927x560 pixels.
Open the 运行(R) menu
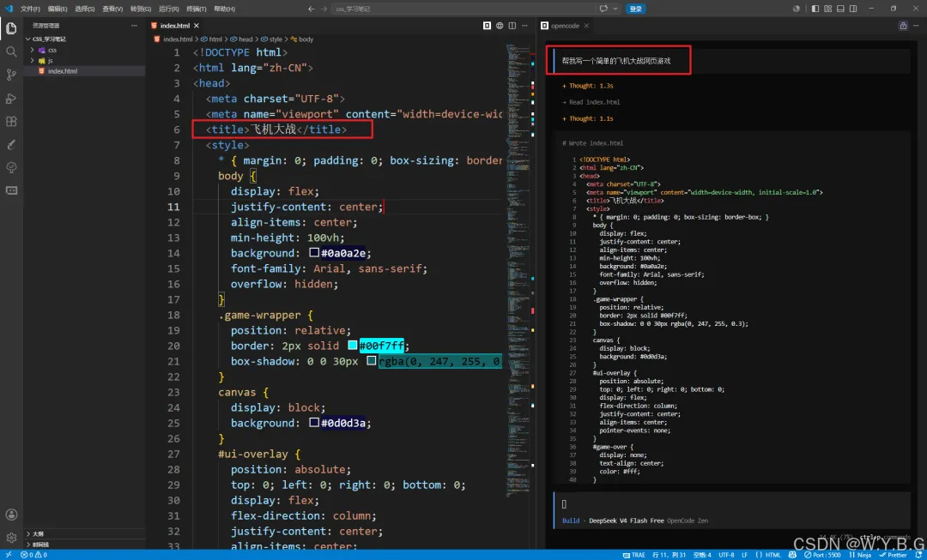click(x=168, y=9)
